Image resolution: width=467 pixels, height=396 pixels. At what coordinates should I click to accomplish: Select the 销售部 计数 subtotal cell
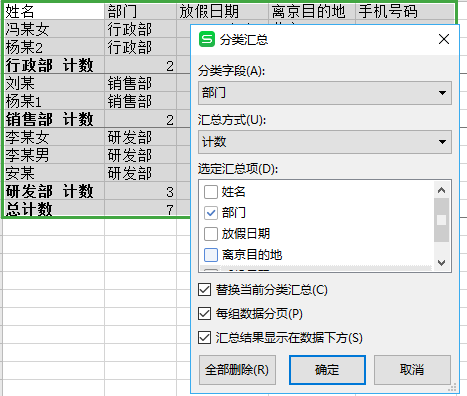54,119
